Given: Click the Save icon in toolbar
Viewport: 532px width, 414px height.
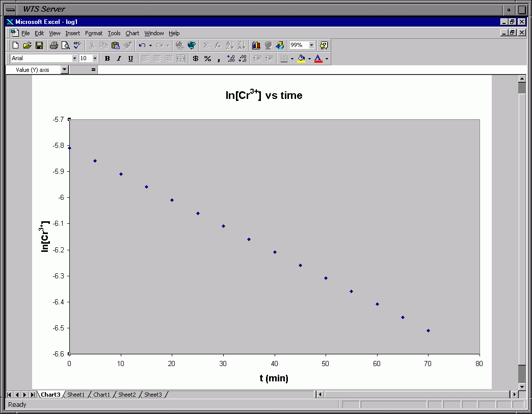Looking at the screenshot, I should (39, 45).
